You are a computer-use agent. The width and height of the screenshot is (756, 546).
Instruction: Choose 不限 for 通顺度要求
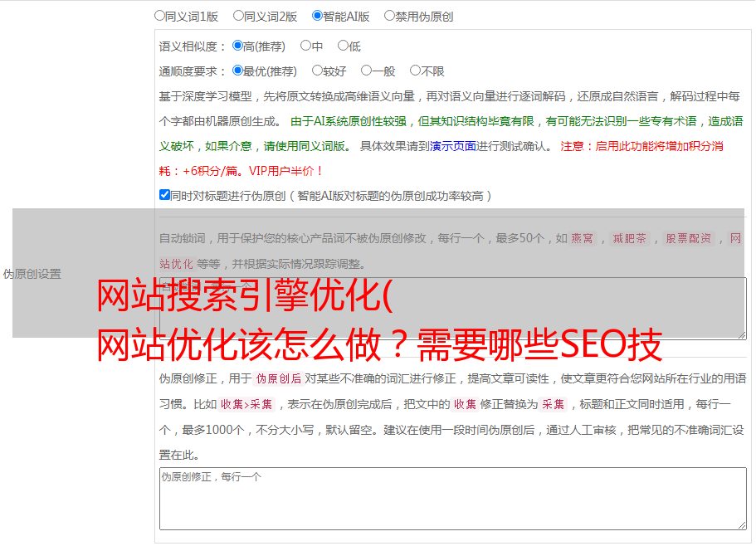click(x=415, y=71)
